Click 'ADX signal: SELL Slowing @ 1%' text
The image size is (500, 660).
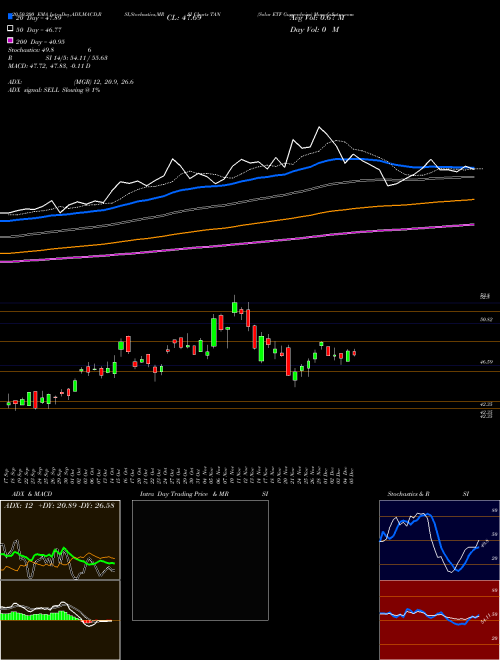click(x=54, y=90)
